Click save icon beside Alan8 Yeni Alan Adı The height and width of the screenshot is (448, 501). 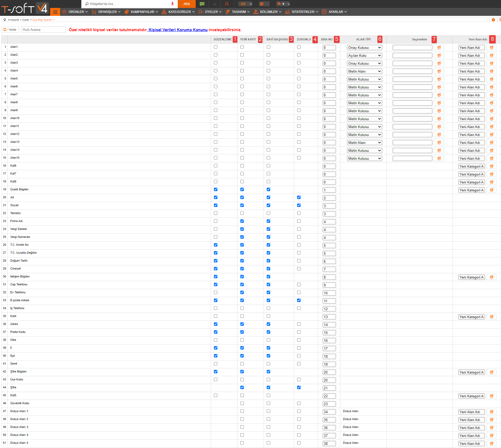491,103
